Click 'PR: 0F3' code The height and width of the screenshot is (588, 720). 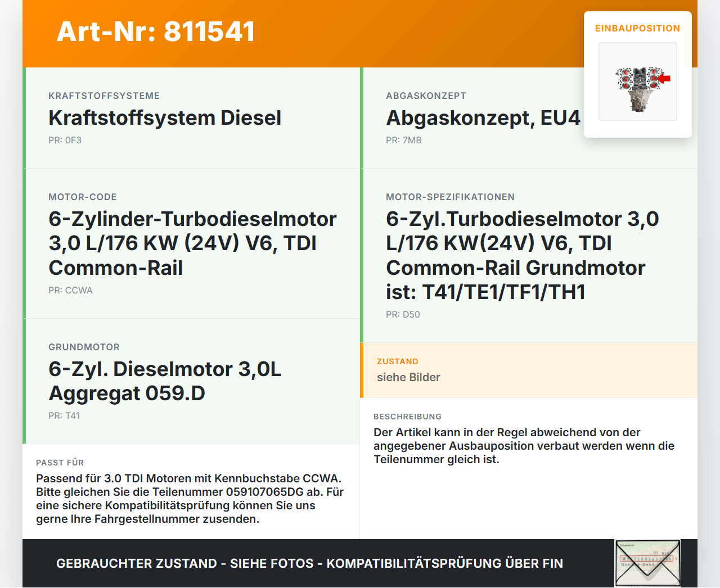click(x=65, y=140)
